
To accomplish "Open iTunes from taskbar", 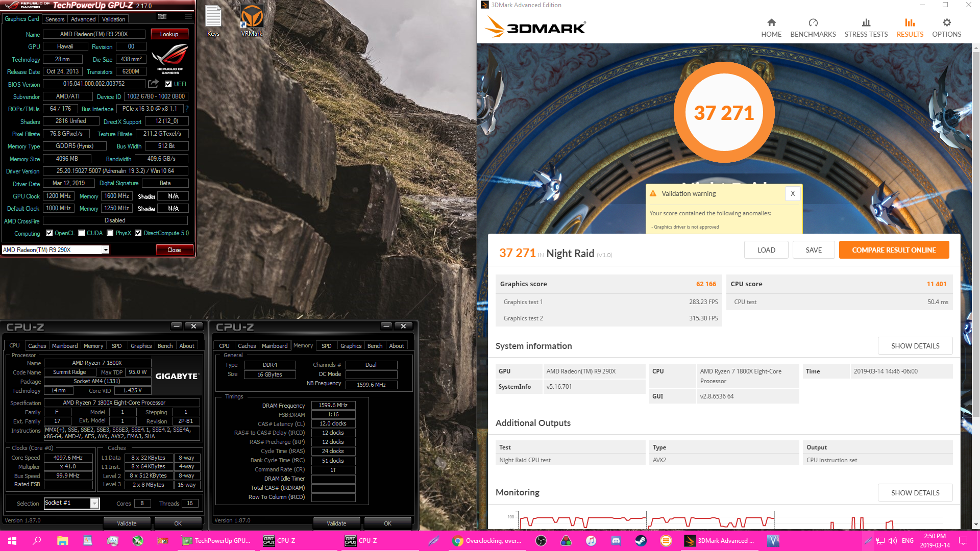I will [x=591, y=541].
